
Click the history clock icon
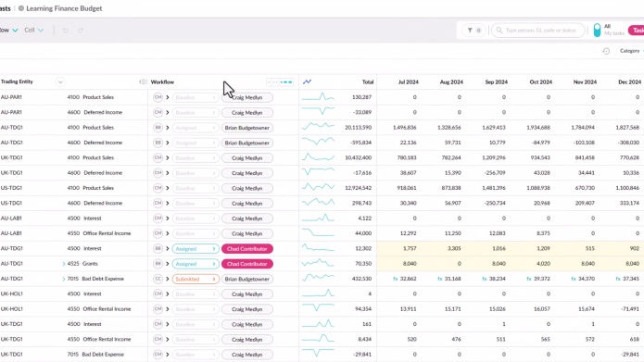pos(606,51)
